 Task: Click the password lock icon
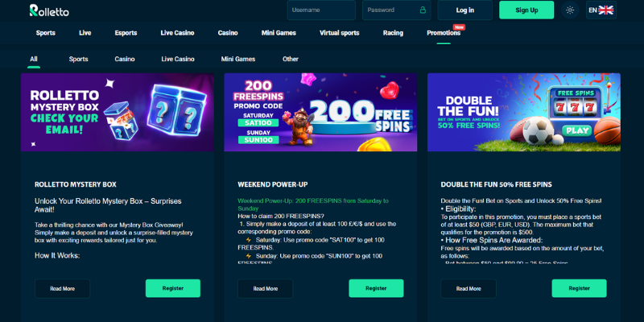pyautogui.click(x=423, y=10)
